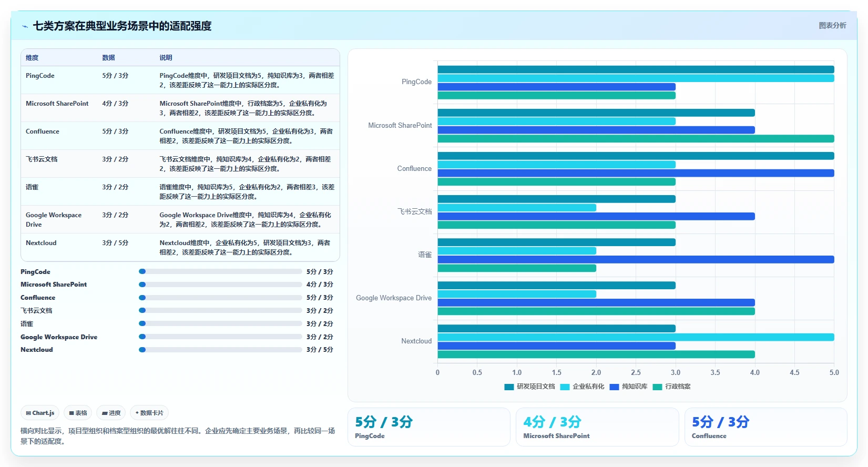Click the footer summary paragraph starting 横向对比显示
The width and height of the screenshot is (868, 467).
(178, 436)
